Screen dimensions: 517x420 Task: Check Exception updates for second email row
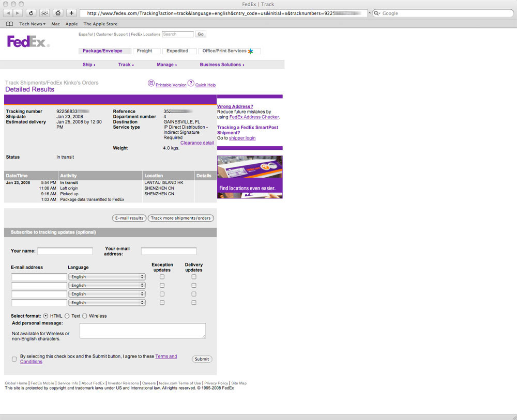(x=162, y=285)
